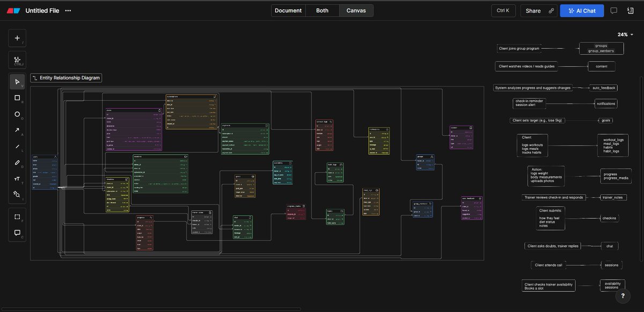Click the Eraser logo icon

click(13, 10)
